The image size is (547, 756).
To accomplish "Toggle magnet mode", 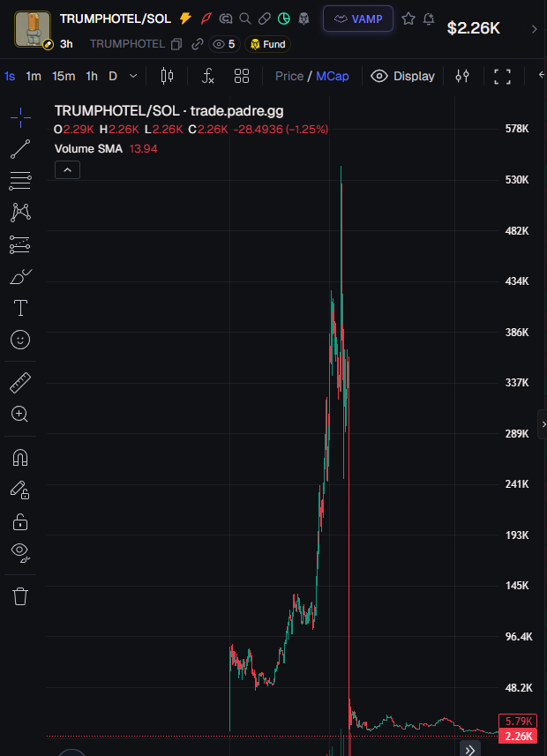I will click(x=20, y=458).
